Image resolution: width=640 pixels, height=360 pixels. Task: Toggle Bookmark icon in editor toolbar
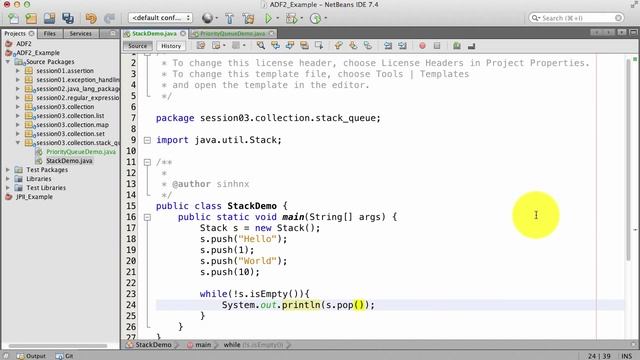(368, 46)
